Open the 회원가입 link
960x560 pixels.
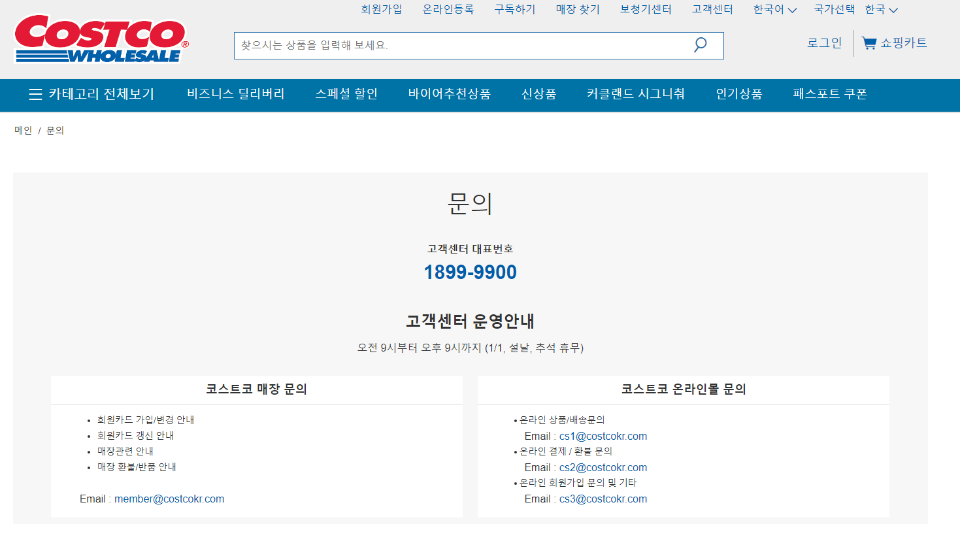pos(382,9)
